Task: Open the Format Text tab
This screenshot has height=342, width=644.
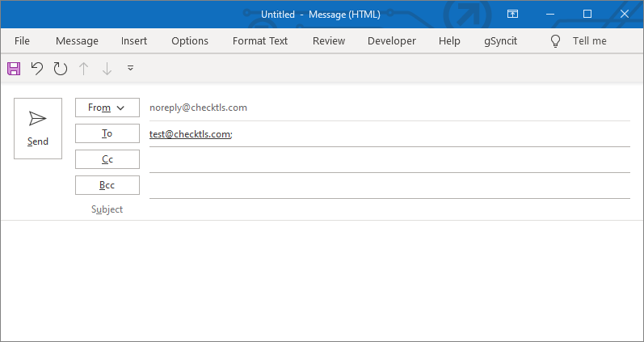Action: tap(260, 41)
